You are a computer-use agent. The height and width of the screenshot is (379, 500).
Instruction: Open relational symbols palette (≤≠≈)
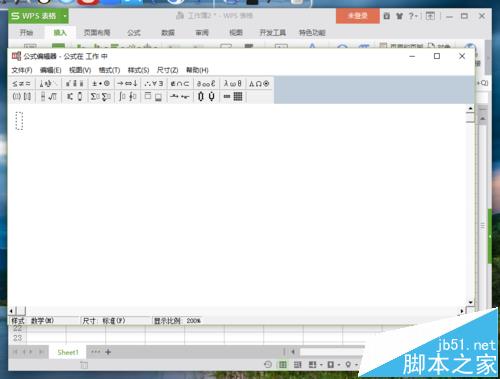21,84
